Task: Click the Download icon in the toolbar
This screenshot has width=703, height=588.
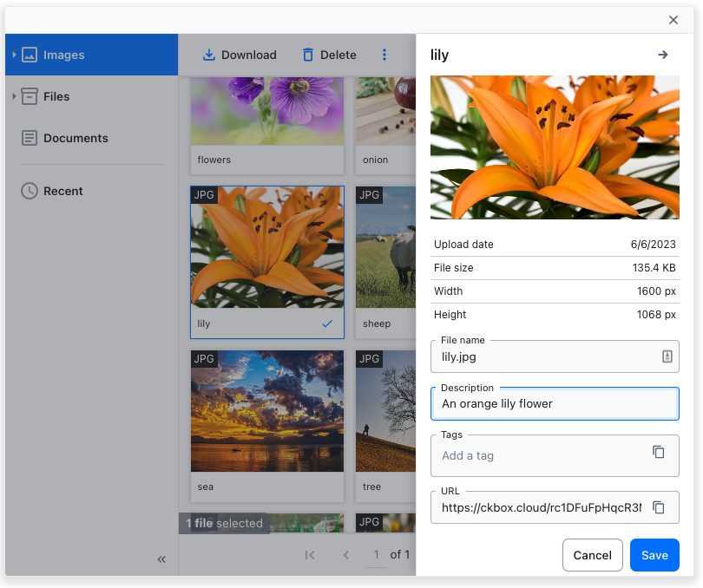Action: click(x=208, y=55)
